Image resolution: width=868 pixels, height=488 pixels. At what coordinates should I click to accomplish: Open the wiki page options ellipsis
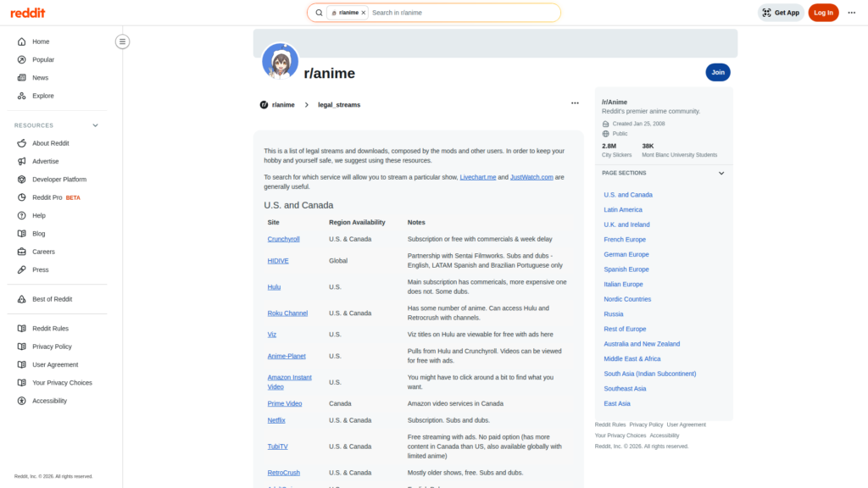pyautogui.click(x=575, y=103)
